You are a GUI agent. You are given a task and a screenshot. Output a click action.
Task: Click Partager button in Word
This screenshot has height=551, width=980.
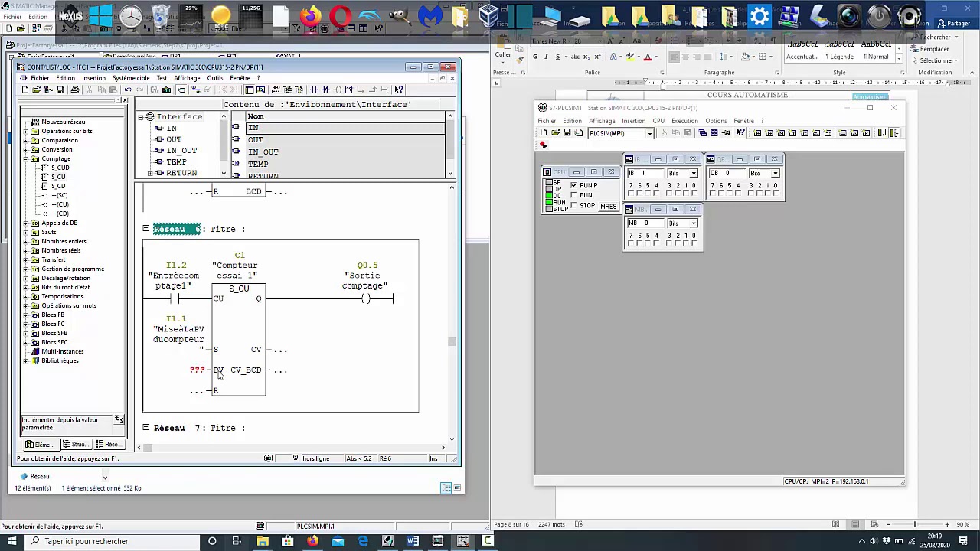tap(953, 23)
